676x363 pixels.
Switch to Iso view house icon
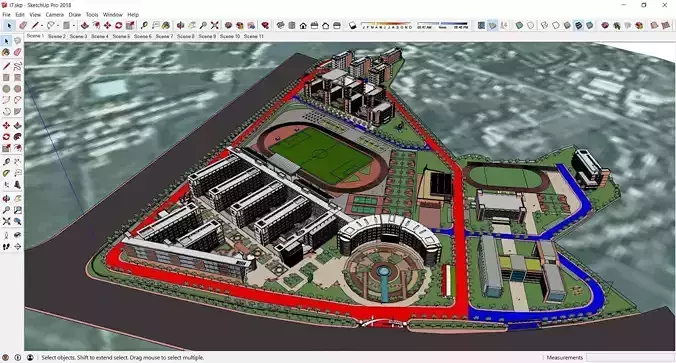(280, 25)
